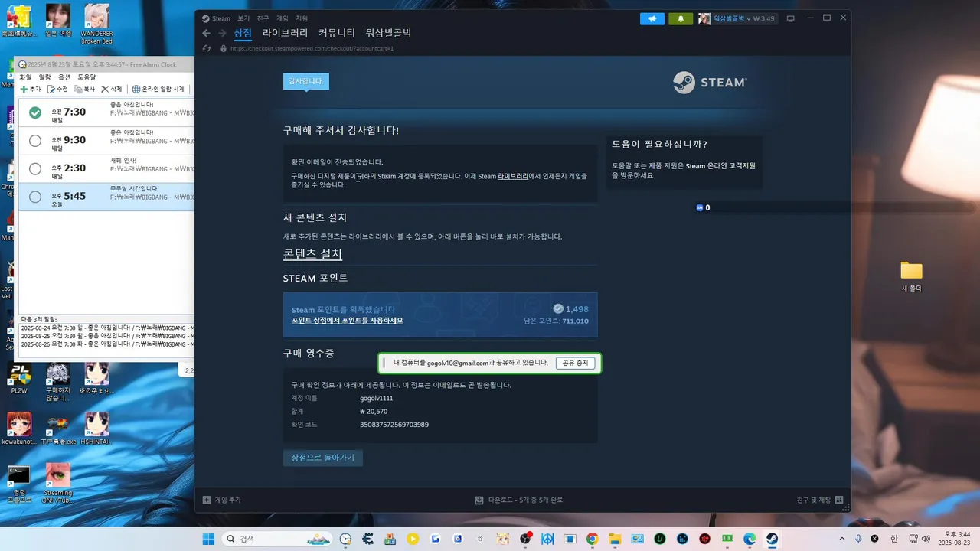Image resolution: width=980 pixels, height=551 pixels.
Task: Open the 친구 및 채팅 icon
Action: click(x=840, y=500)
